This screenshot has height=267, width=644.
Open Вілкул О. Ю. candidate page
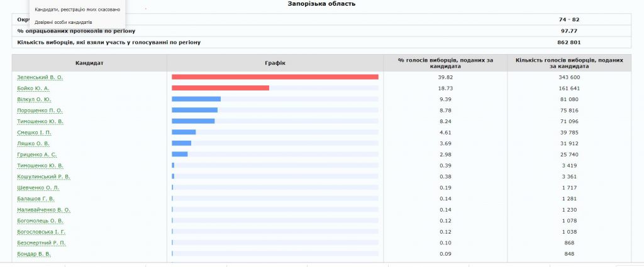(x=35, y=99)
